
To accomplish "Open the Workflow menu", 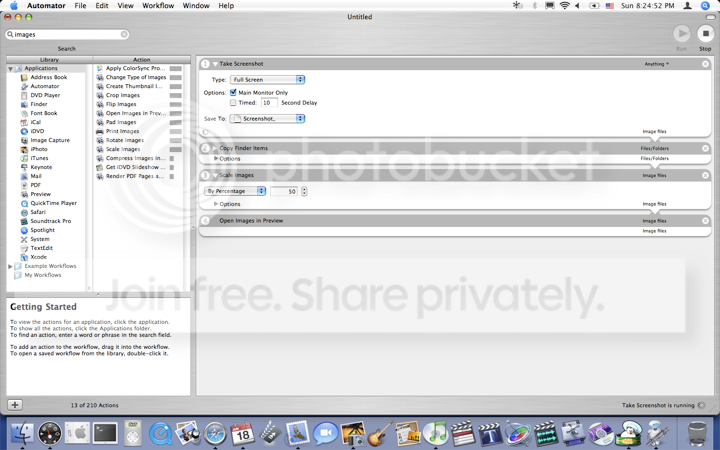I will click(x=158, y=6).
